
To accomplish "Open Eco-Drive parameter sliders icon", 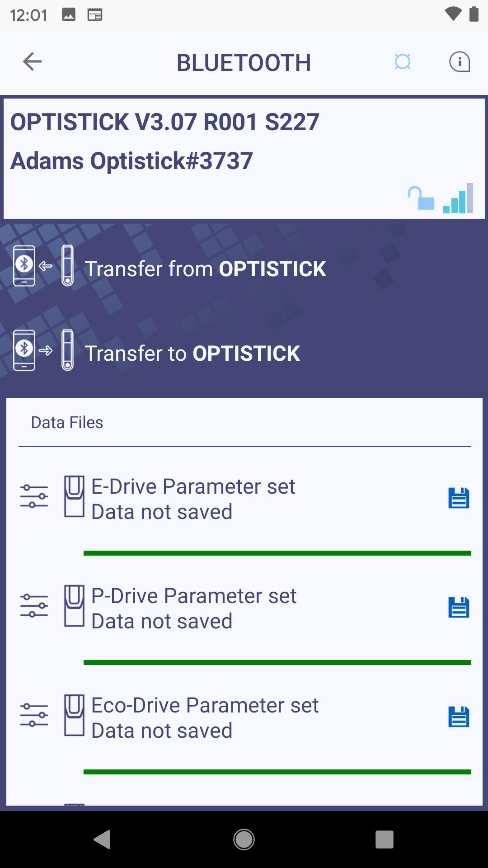I will tap(34, 715).
